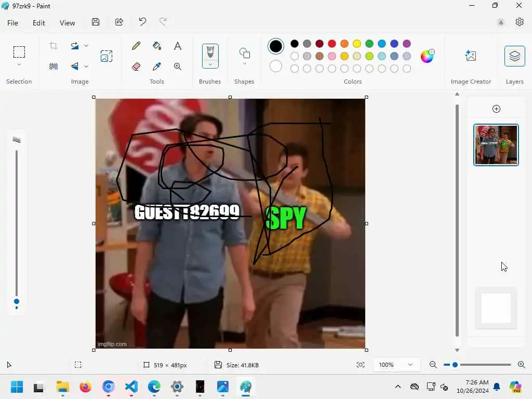Click the Save icon in title bar
The image size is (532, 399).
pos(96,22)
